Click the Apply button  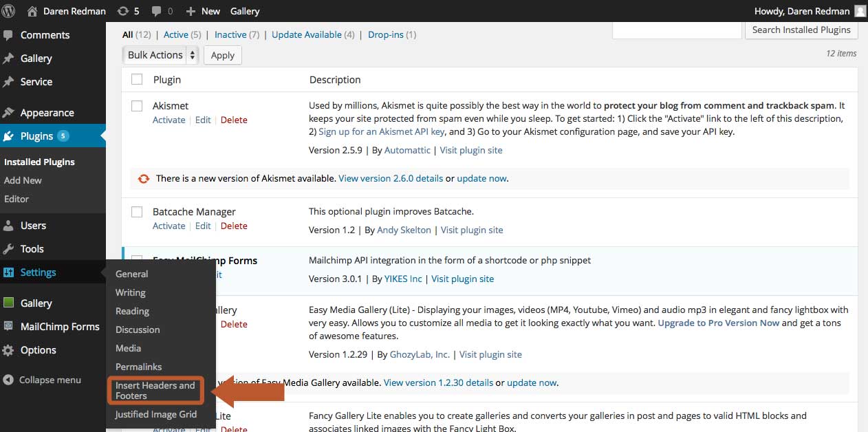pyautogui.click(x=223, y=55)
